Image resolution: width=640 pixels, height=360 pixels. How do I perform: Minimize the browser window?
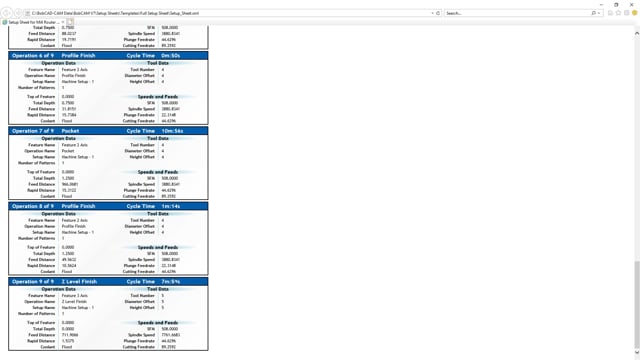[601, 4]
